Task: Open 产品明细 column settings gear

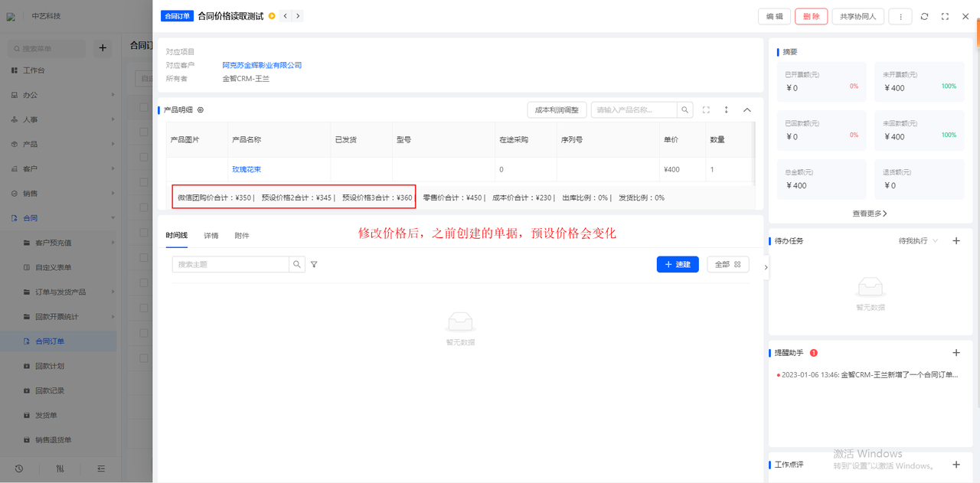Action: [x=201, y=110]
